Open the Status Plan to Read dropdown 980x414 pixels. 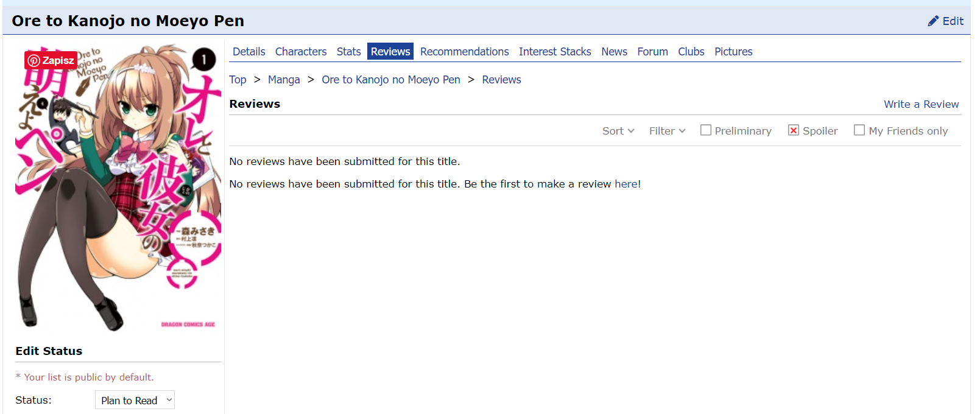coord(135,400)
